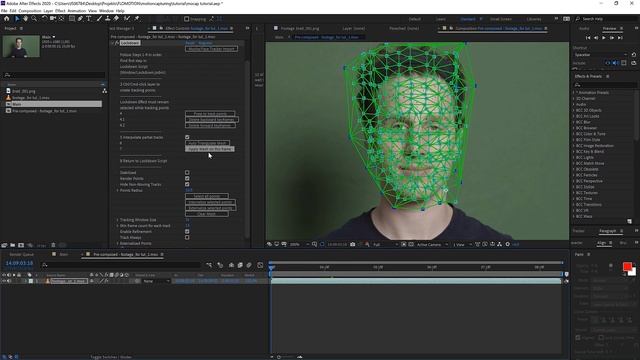Screen dimensions: 640x360
Task: Select the Camera tool
Action: [x=53, y=19]
